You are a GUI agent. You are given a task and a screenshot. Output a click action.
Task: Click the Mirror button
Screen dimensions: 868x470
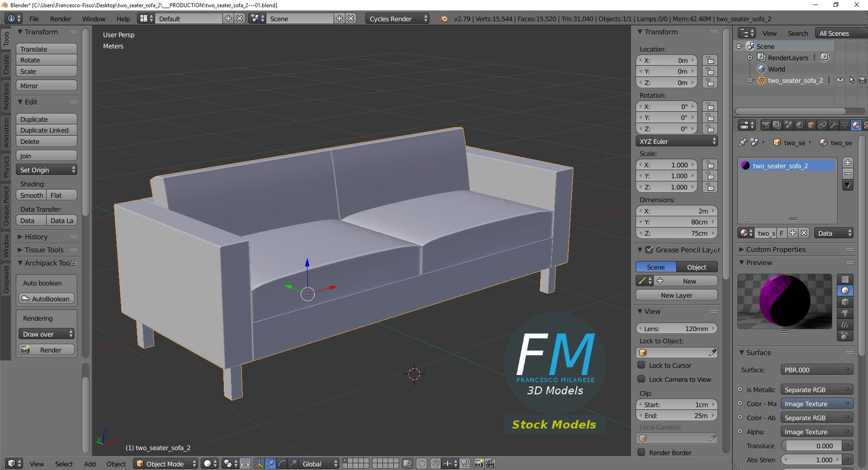coord(47,85)
